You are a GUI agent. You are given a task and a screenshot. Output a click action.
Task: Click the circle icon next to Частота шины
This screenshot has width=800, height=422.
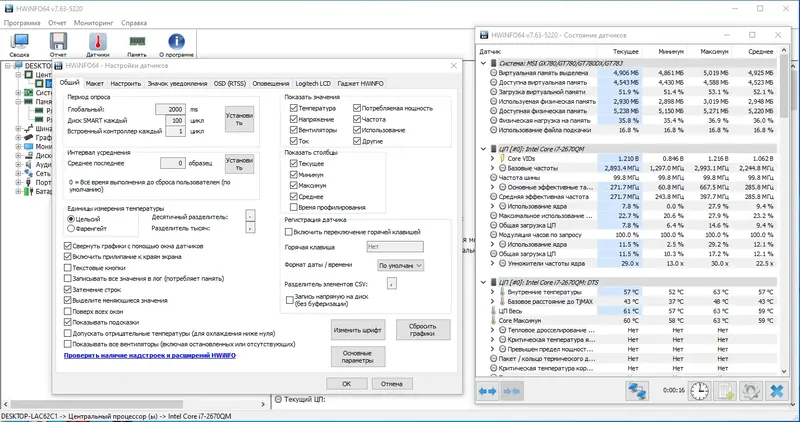pyautogui.click(x=493, y=178)
